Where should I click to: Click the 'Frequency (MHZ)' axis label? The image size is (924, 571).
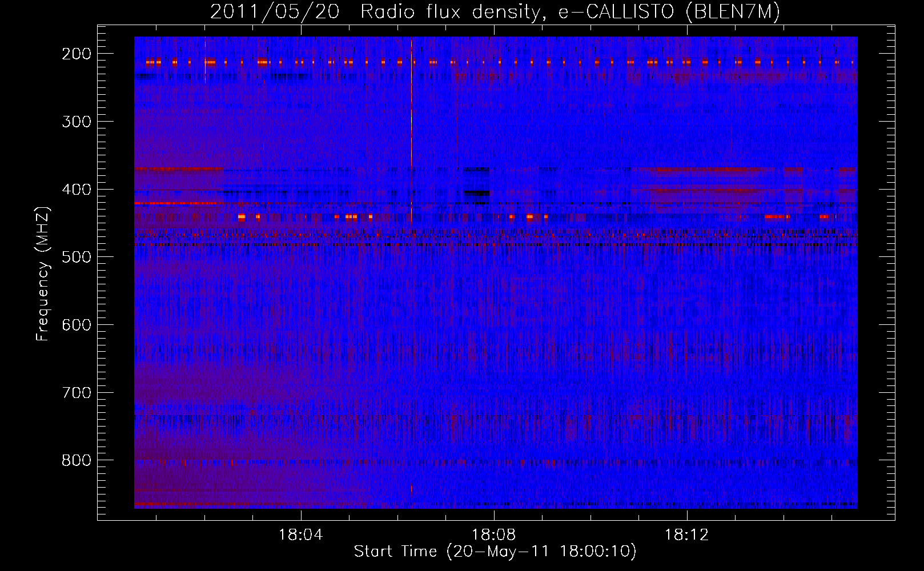[x=43, y=274]
